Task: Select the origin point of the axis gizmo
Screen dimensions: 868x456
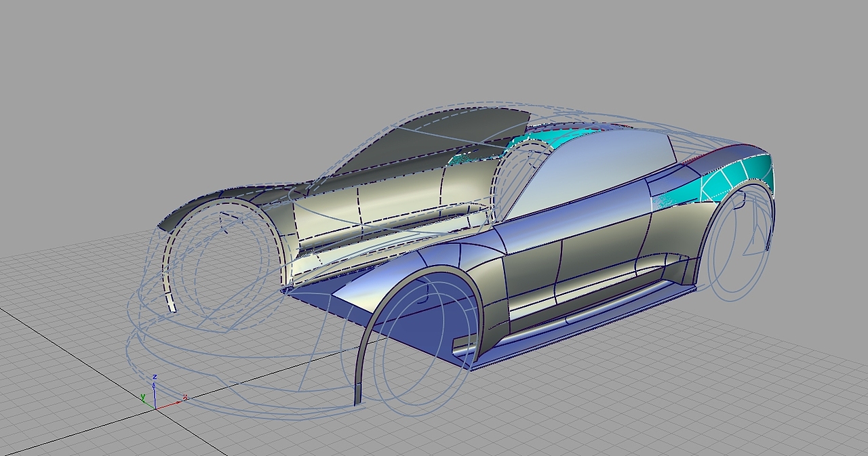Action: (x=156, y=409)
